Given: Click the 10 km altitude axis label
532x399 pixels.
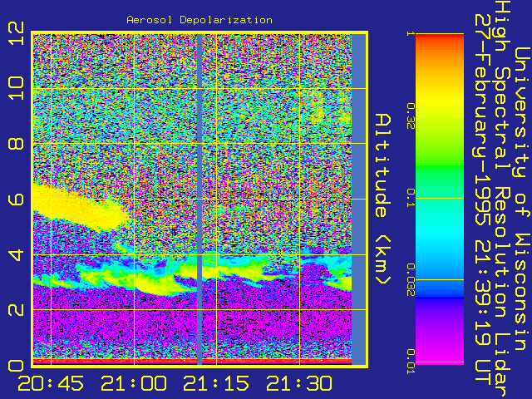Looking at the screenshot, I should coord(17,88).
